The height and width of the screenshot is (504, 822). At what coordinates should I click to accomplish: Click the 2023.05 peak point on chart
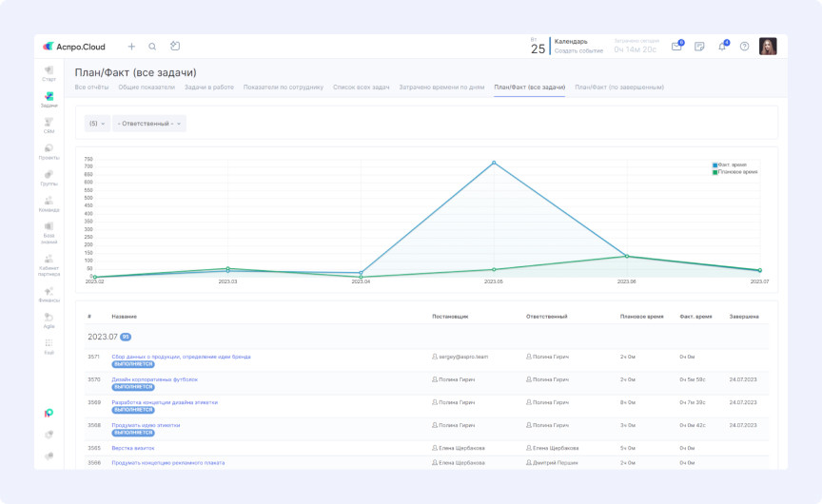pyautogui.click(x=494, y=163)
